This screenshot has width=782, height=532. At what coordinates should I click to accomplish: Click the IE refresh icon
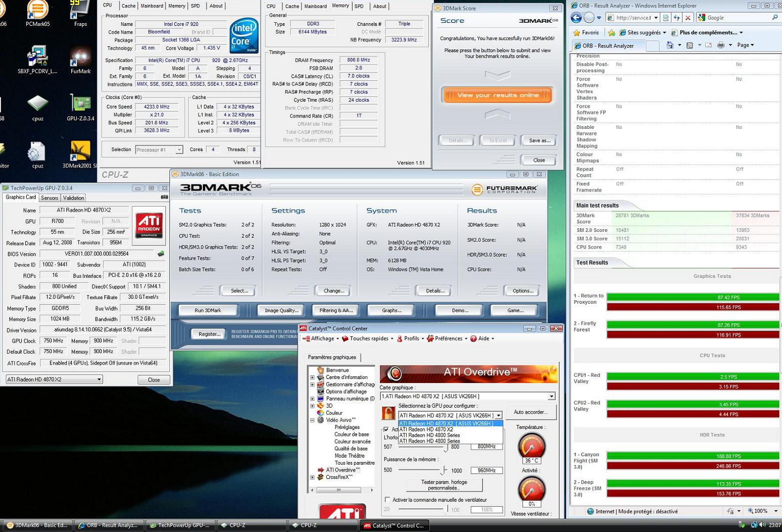[677, 18]
